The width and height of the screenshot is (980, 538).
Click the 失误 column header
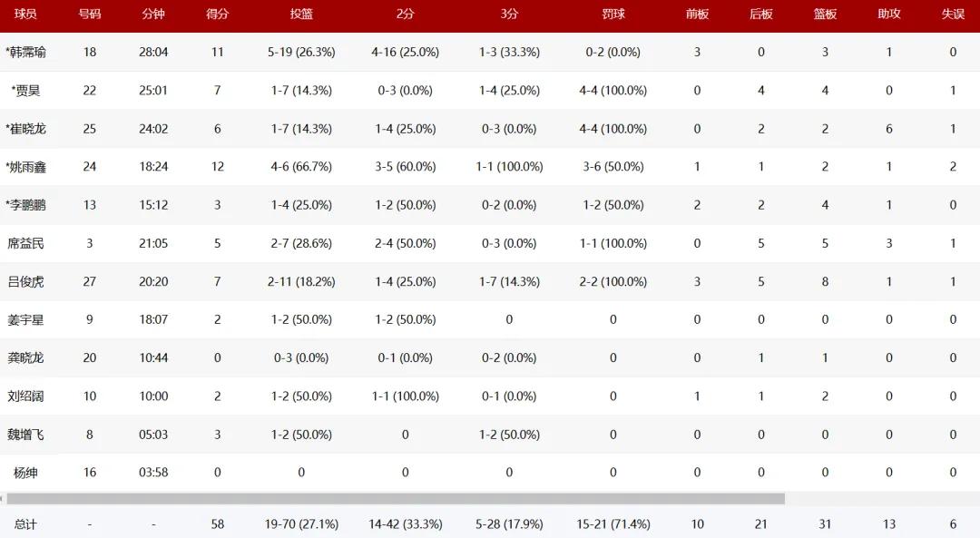click(x=953, y=15)
